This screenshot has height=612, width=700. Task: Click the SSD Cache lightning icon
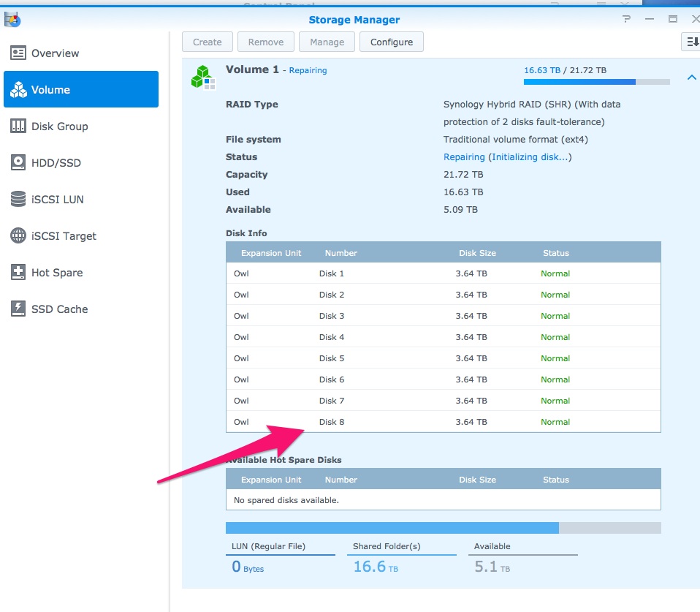click(x=18, y=309)
